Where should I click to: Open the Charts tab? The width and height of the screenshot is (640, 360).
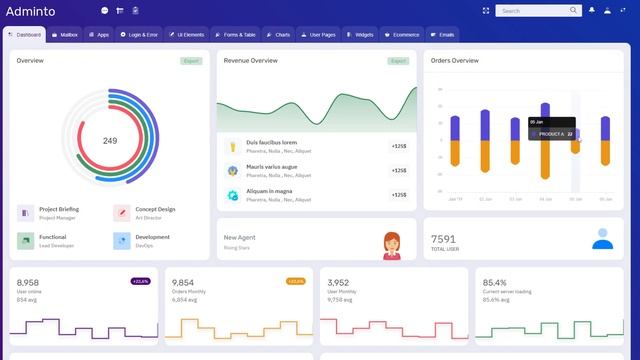[278, 35]
